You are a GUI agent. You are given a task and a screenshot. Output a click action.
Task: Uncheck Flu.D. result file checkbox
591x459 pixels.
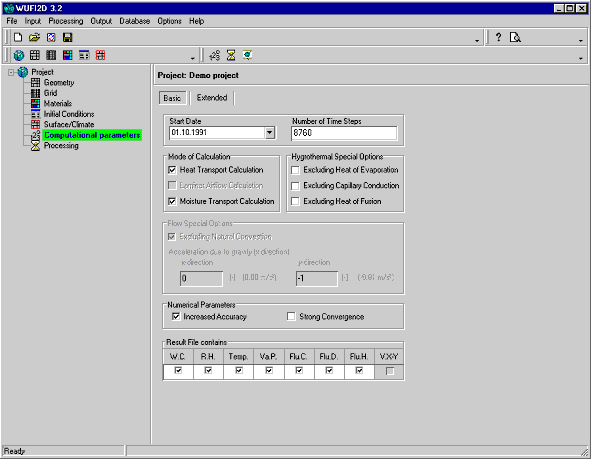329,371
